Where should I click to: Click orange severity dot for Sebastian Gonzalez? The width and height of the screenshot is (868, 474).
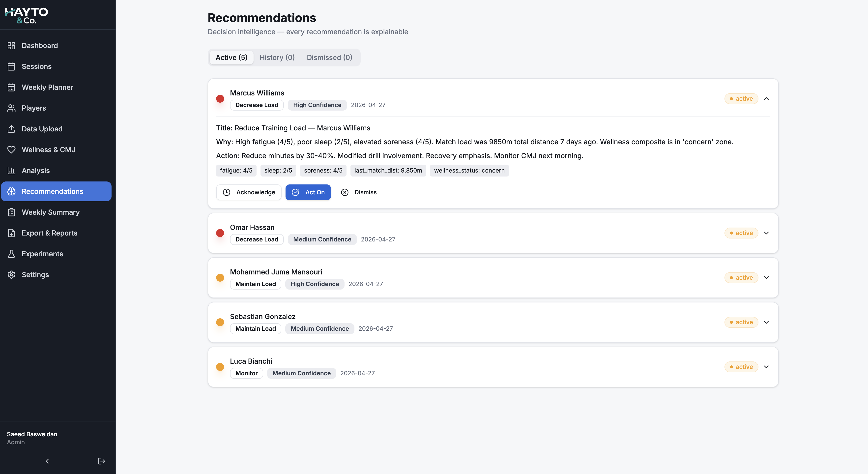pos(220,322)
